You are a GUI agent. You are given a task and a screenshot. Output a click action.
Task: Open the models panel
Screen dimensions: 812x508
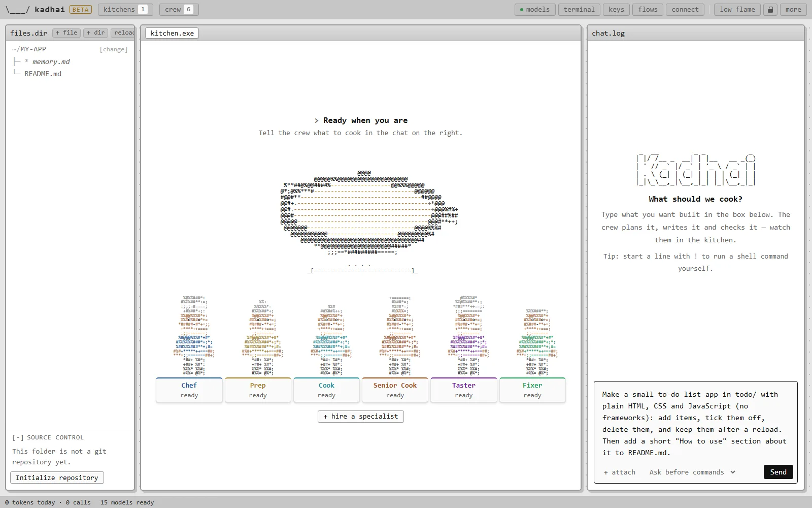(535, 10)
